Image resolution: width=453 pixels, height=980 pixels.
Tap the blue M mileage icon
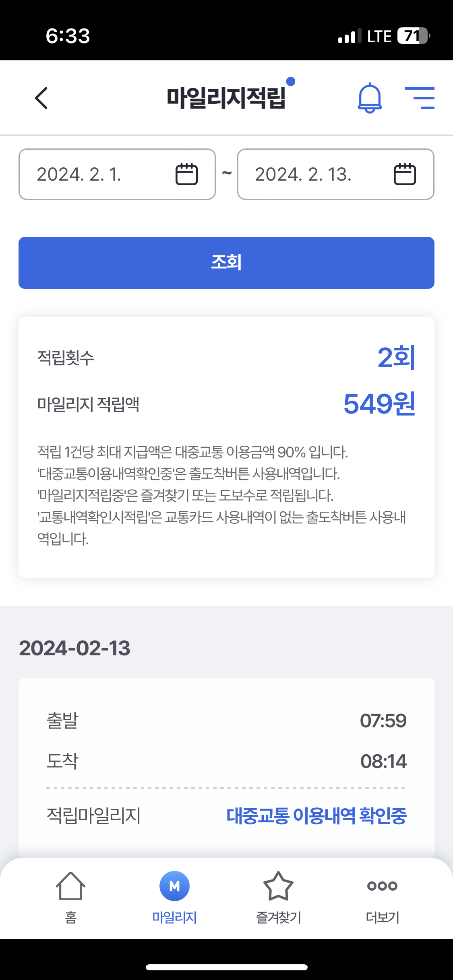(174, 886)
